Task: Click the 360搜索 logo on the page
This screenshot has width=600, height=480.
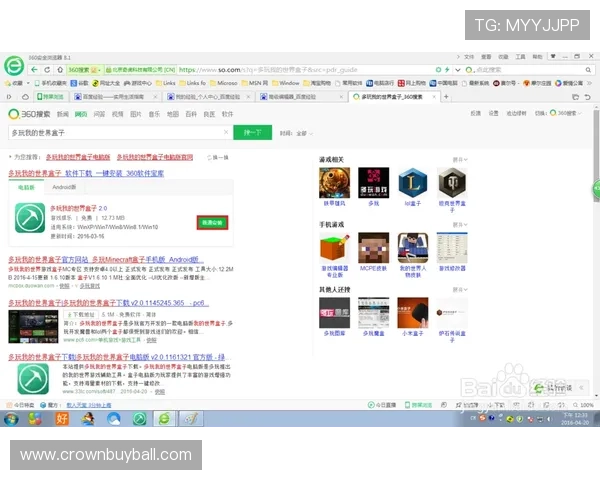Action: pyautogui.click(x=29, y=114)
